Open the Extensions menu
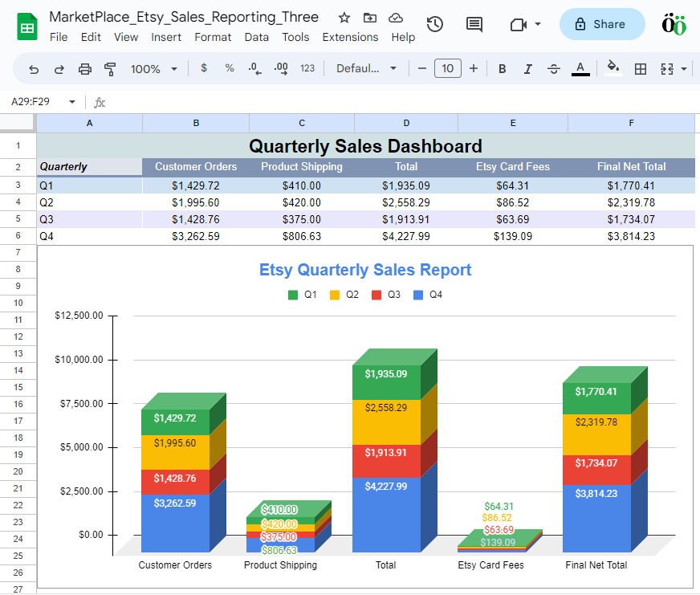 tap(350, 37)
